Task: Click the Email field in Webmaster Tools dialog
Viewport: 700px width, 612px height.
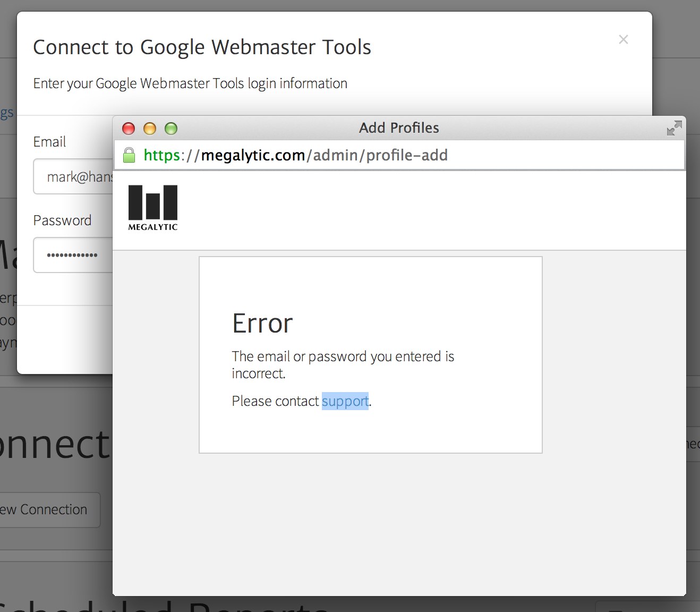Action: click(73, 176)
